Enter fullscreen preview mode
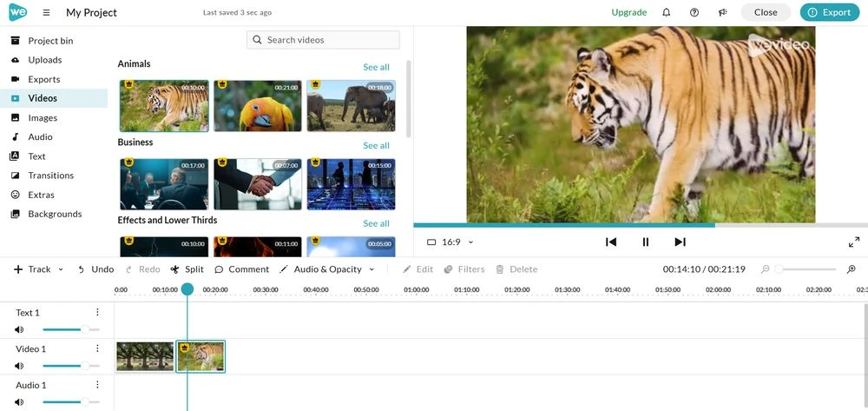This screenshot has width=868, height=411. (853, 242)
